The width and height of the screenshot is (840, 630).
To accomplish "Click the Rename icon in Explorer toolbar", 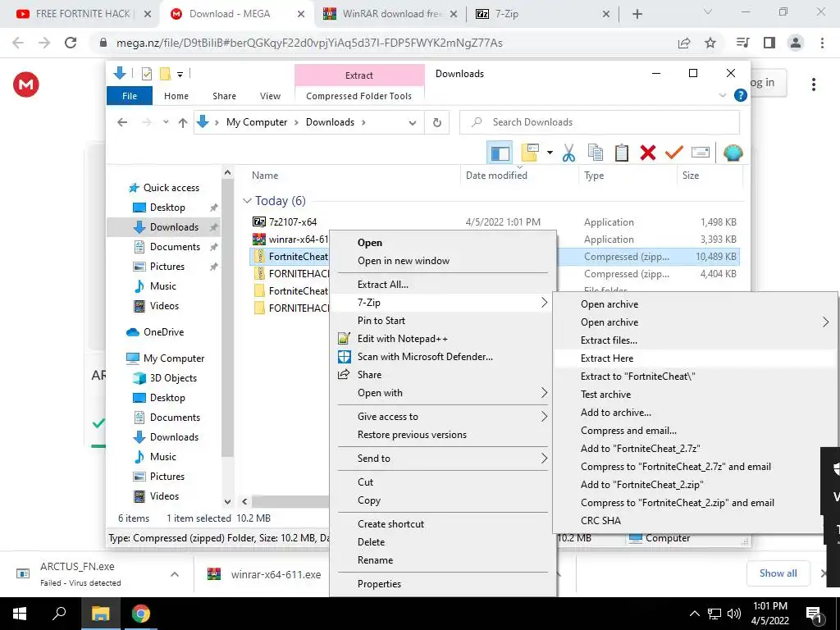I will pyautogui.click(x=701, y=153).
